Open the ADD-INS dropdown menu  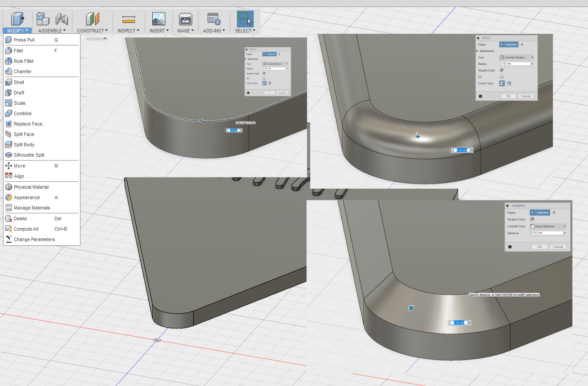(214, 31)
